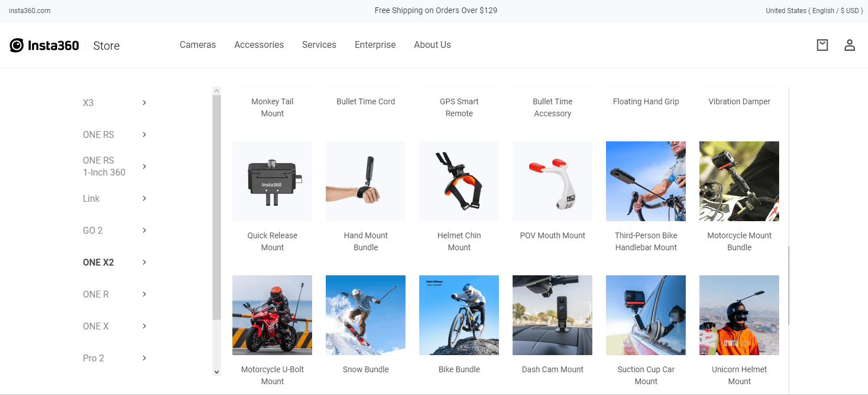Open the Services menu
This screenshot has width=868, height=395.
tap(319, 44)
